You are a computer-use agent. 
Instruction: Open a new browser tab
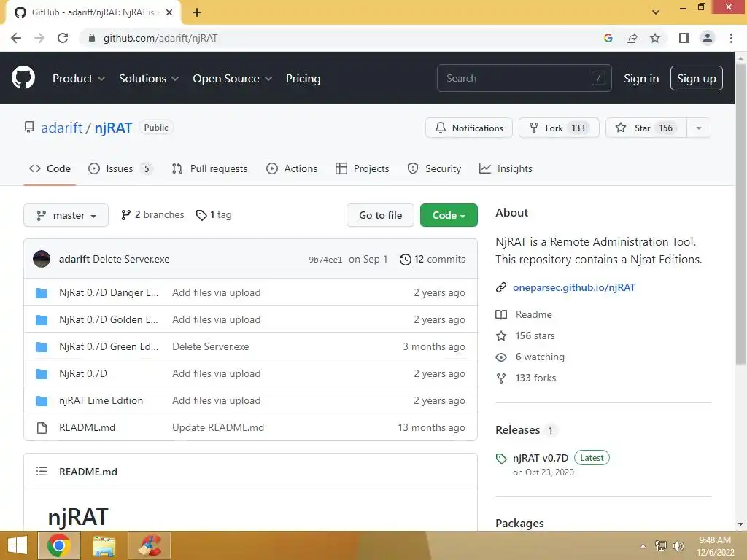pos(197,12)
